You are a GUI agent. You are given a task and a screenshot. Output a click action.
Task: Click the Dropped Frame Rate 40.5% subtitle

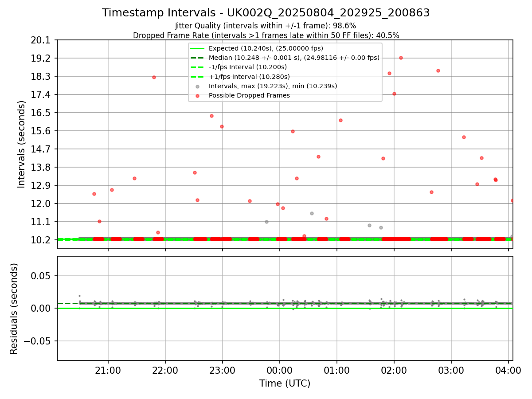click(x=266, y=35)
